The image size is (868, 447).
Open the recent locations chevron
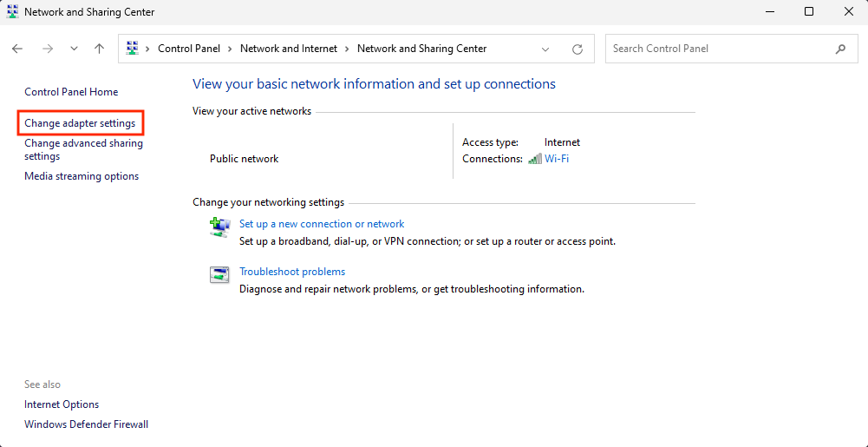[x=75, y=49]
